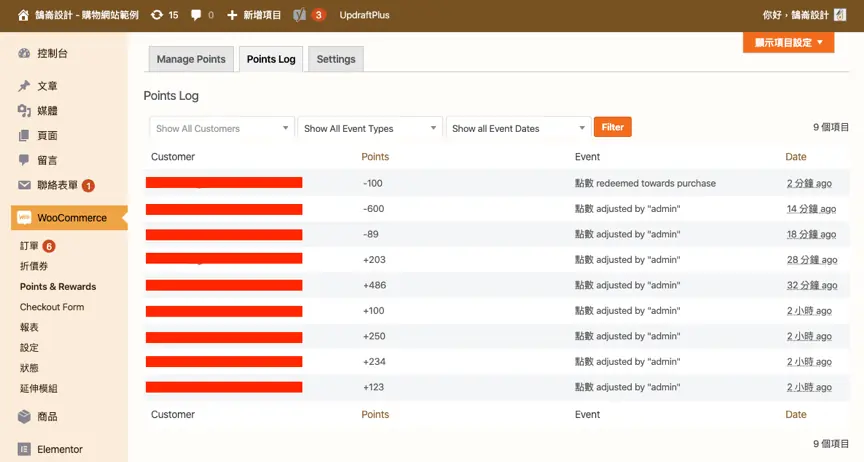
Task: Expand the Show all Event Dates dropdown
Action: pyautogui.click(x=518, y=128)
